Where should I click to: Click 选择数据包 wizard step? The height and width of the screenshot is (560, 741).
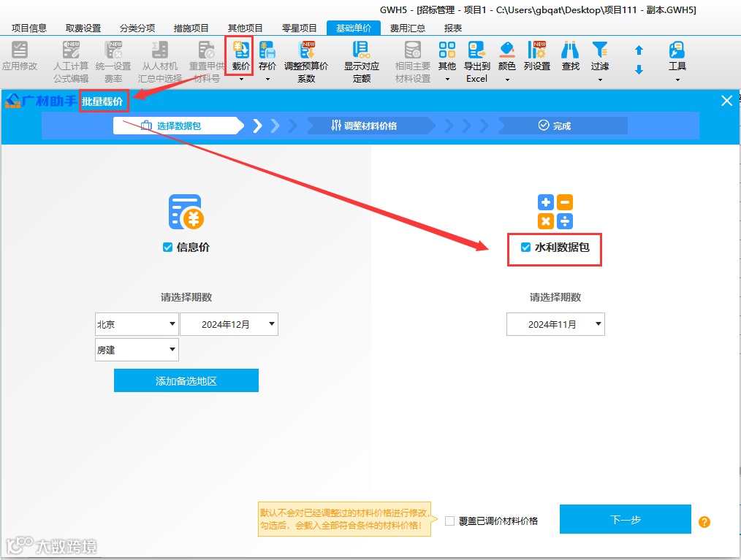178,126
